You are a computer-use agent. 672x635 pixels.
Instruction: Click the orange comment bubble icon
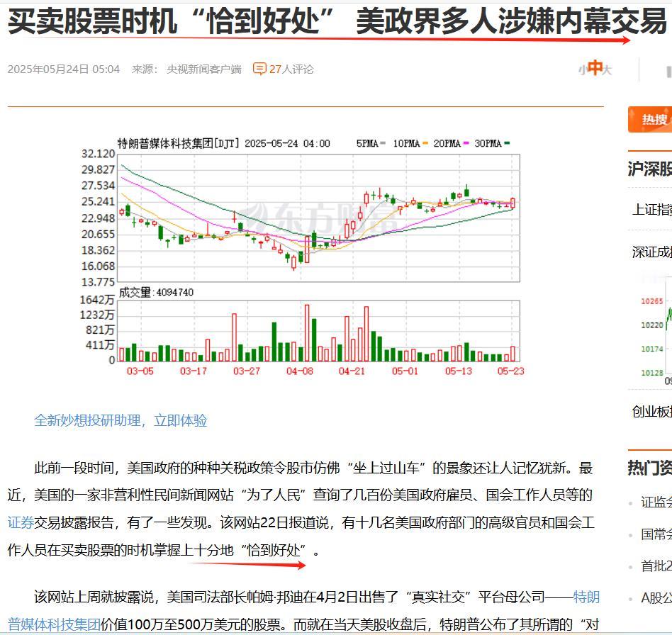click(259, 69)
